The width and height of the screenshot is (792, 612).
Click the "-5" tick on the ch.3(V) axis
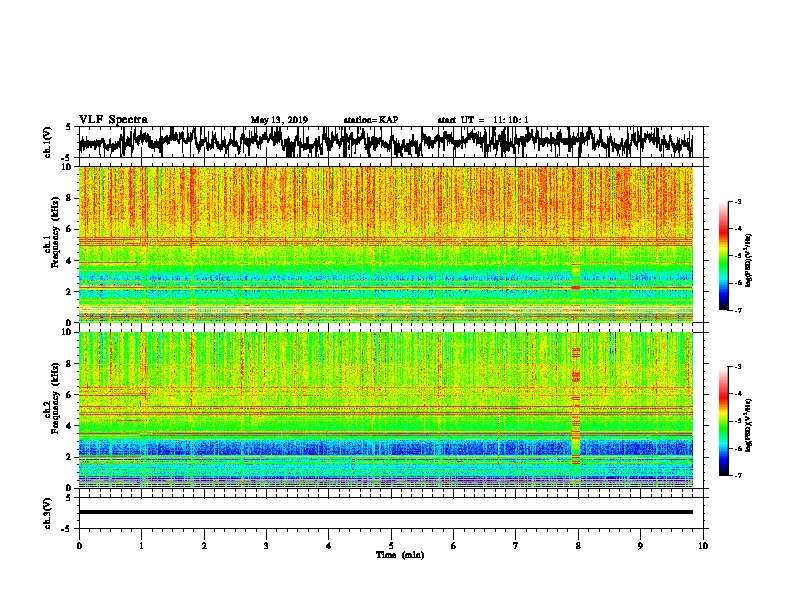pos(67,529)
